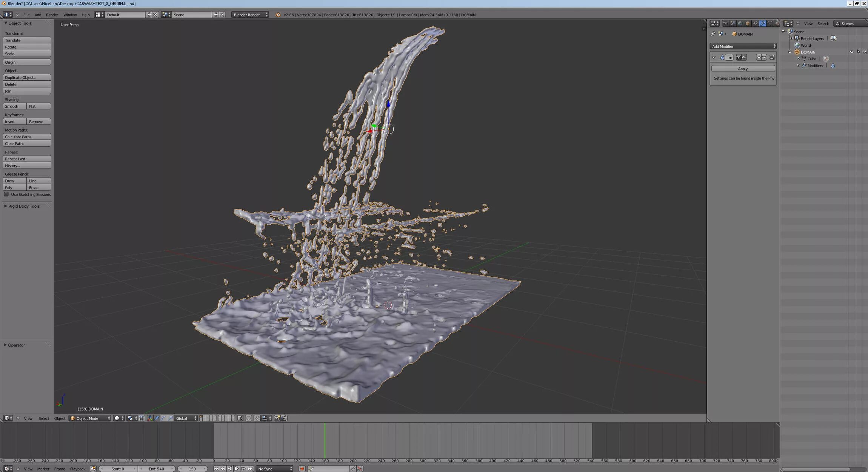The image size is (868, 472).
Task: Open the Modifiers properties tab wrench icon
Action: [762, 23]
